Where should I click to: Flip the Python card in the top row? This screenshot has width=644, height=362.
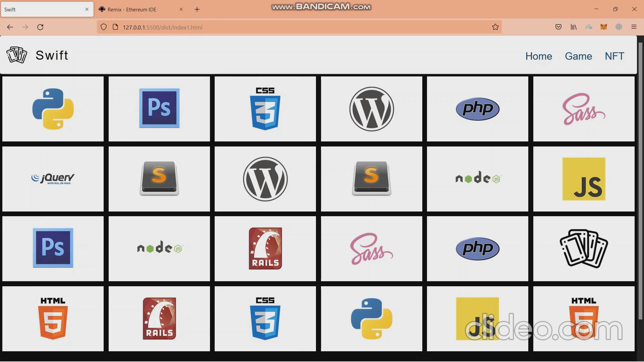[x=53, y=109]
